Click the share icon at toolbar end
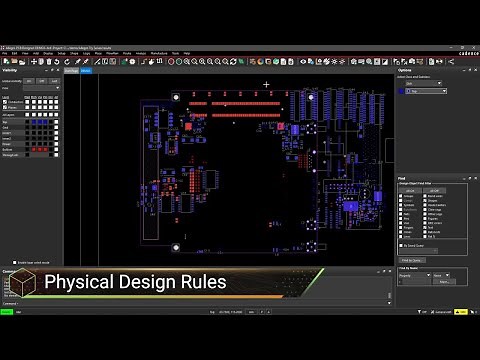Image resolution: width=480 pixels, height=360 pixels. (451, 62)
